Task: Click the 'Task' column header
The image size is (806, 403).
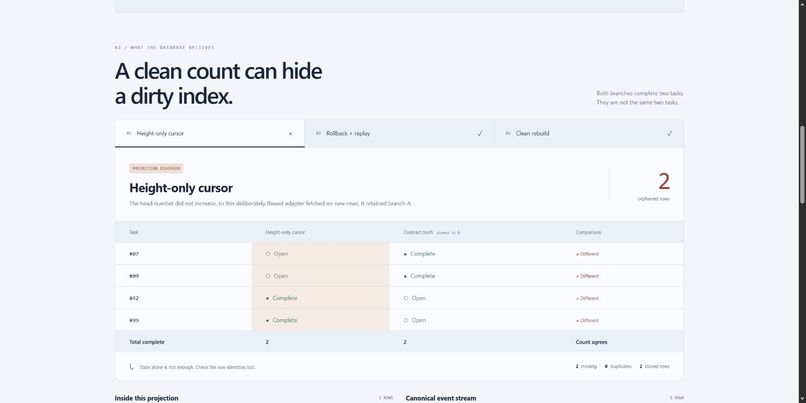Action: coord(134,232)
